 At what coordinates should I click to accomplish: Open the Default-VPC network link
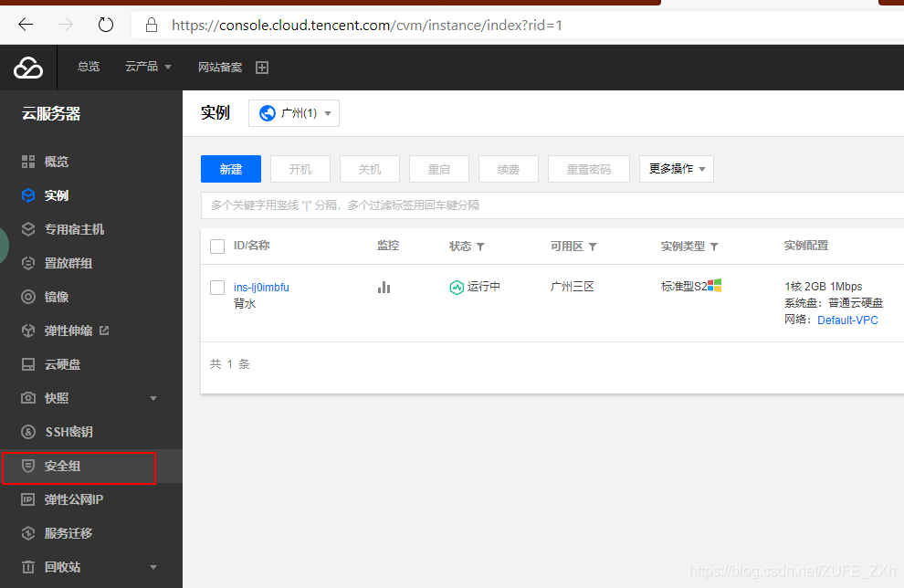[847, 320]
